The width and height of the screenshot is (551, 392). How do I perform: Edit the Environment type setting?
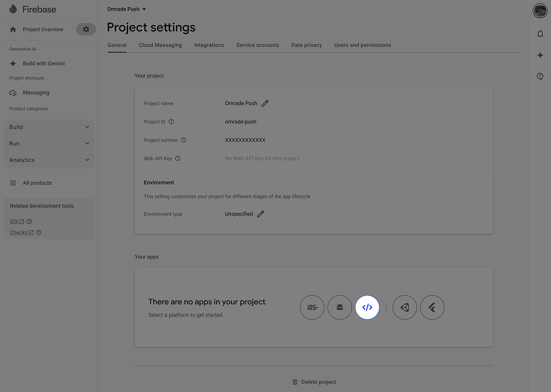click(261, 214)
